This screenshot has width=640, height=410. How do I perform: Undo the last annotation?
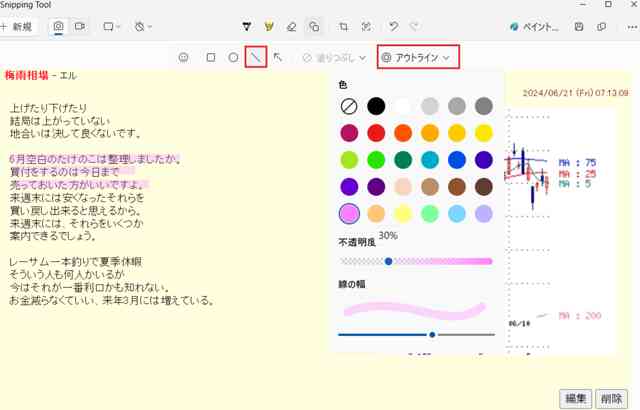(x=393, y=27)
